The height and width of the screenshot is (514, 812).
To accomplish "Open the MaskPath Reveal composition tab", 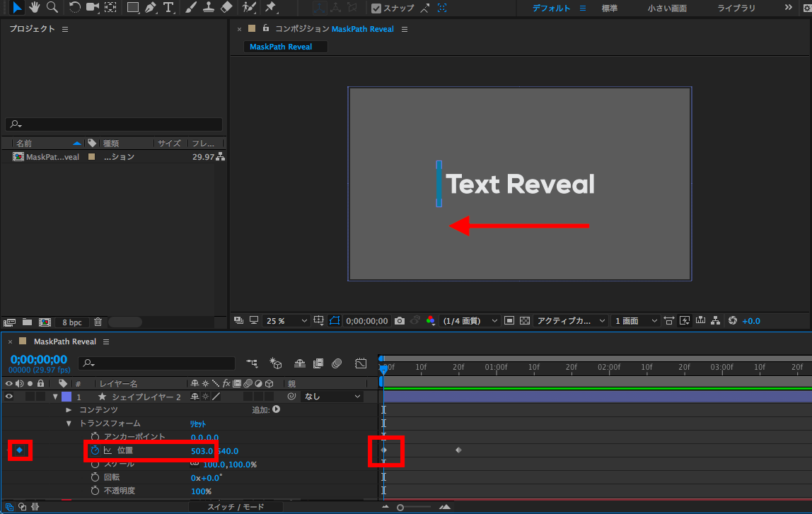I will coord(281,47).
